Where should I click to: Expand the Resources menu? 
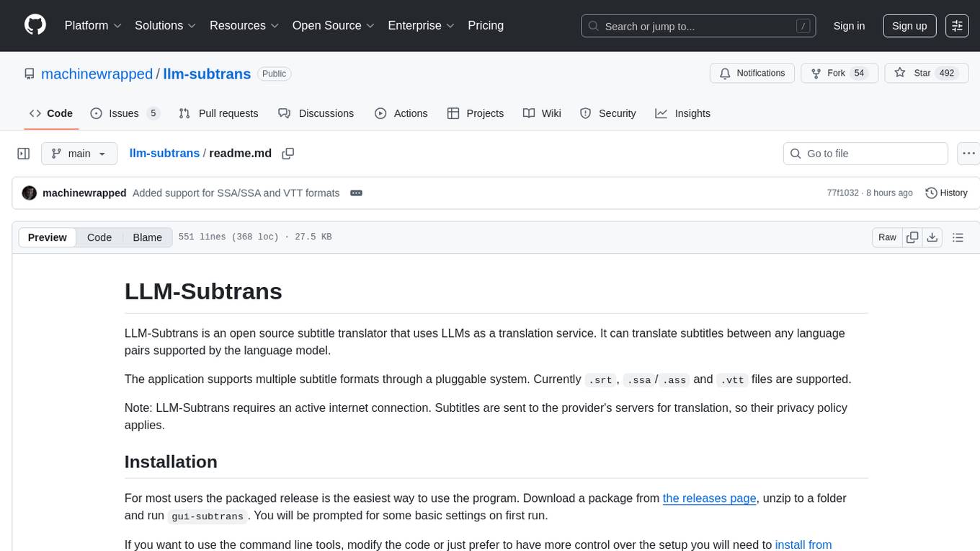(x=244, y=25)
